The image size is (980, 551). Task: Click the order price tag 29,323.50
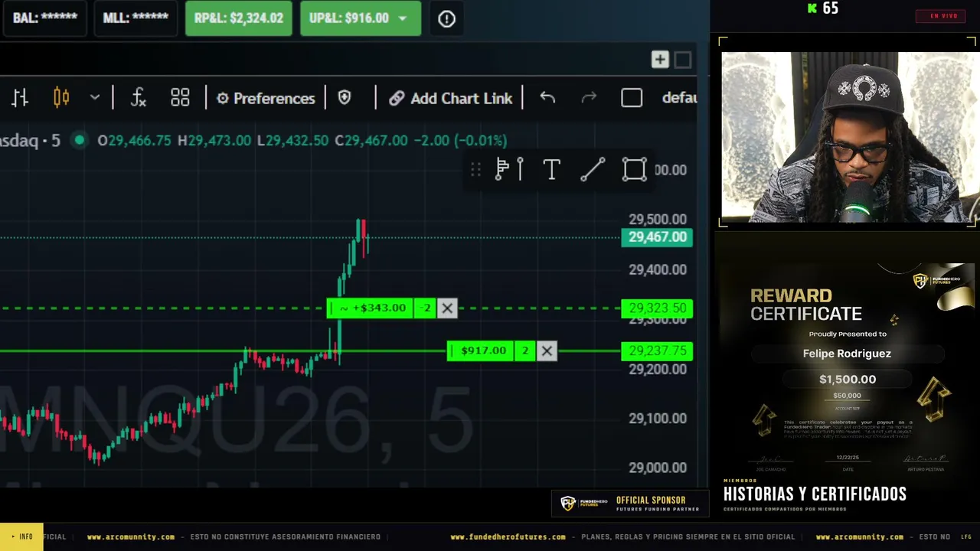[658, 308]
